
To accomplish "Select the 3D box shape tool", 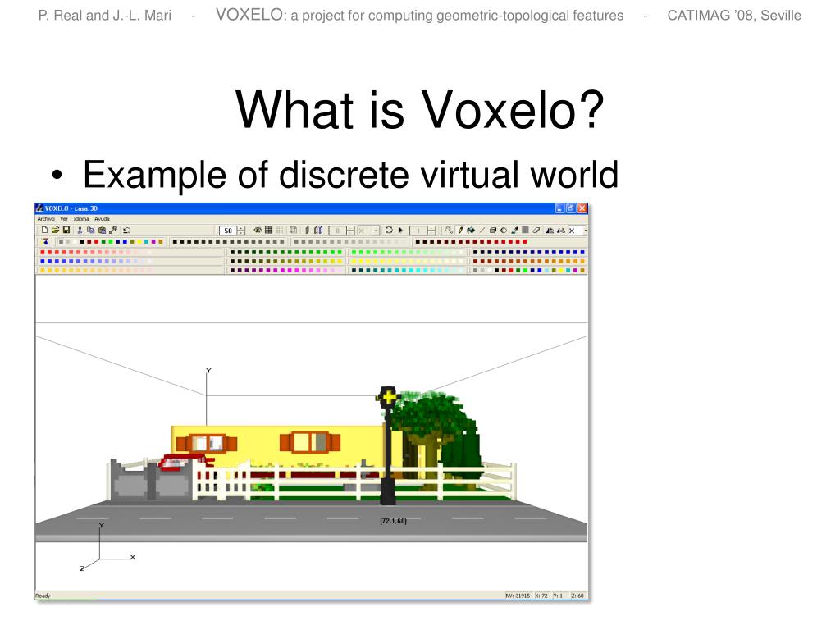I will point(493,231).
